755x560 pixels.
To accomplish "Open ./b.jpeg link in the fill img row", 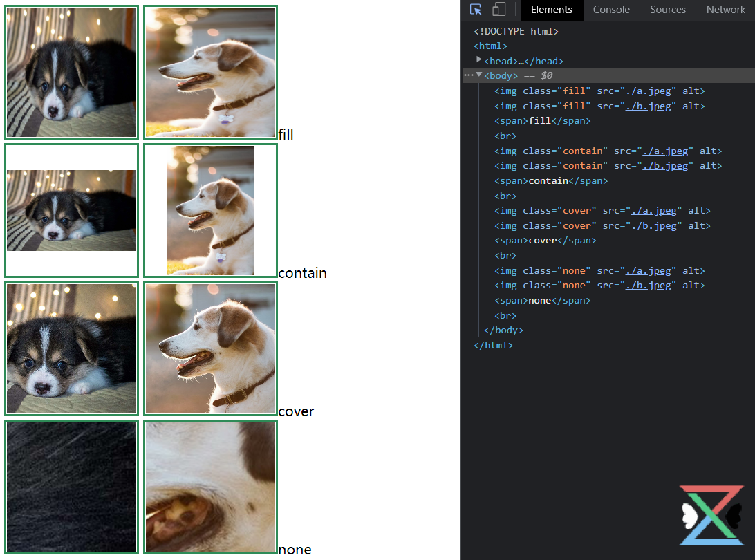I will coord(648,106).
